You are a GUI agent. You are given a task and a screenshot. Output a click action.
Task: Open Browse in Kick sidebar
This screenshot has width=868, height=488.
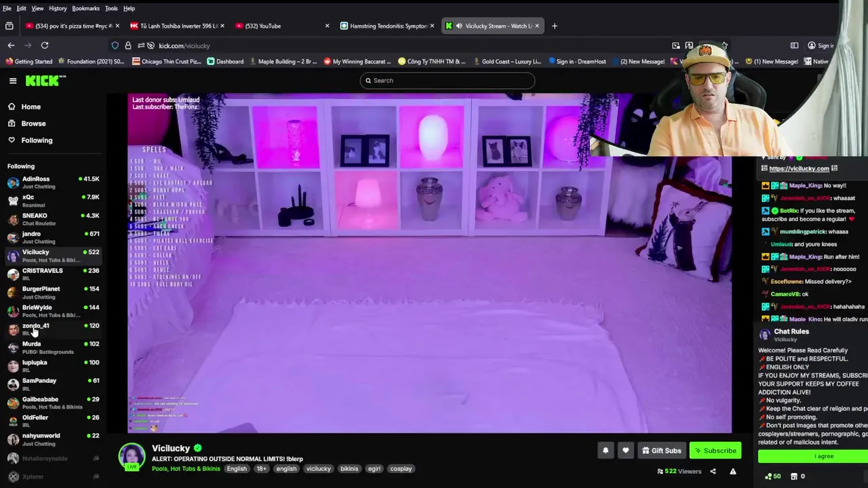click(x=33, y=123)
